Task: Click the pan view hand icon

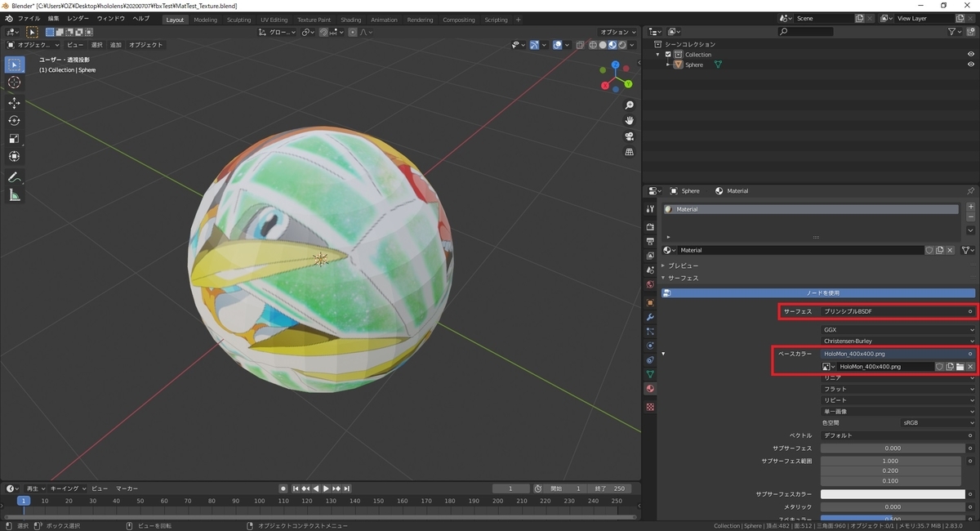Action: click(x=630, y=121)
